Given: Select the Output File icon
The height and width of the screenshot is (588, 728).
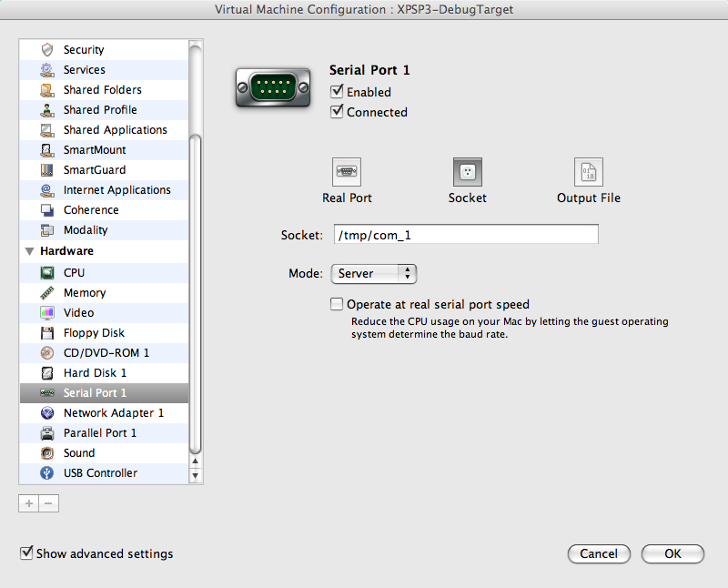Looking at the screenshot, I should 588,172.
